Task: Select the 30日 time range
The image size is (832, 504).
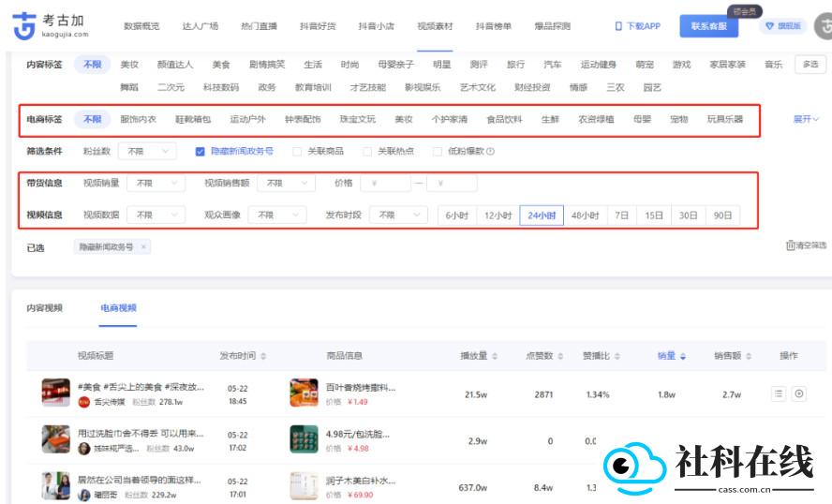Action: [x=689, y=215]
